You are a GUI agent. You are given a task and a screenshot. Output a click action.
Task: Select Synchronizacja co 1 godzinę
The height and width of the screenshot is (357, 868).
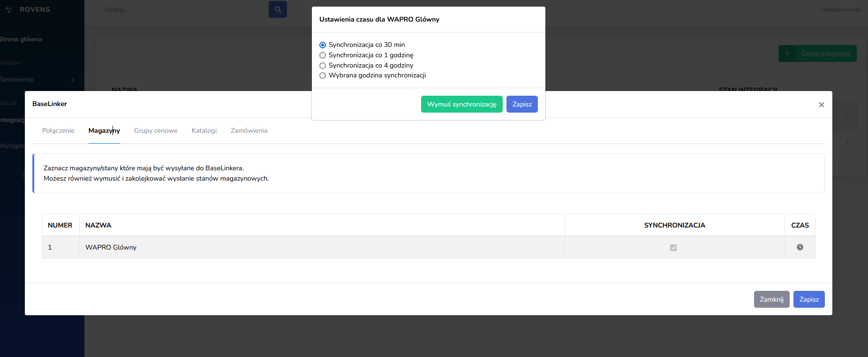(323, 55)
